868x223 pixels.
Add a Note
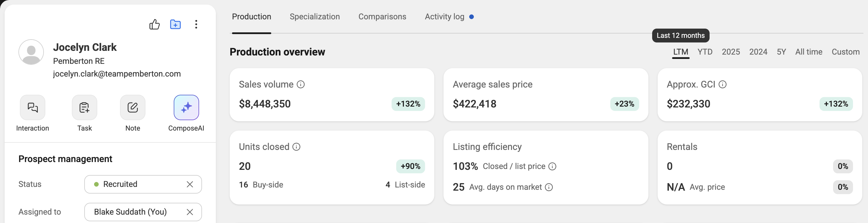pos(133,107)
